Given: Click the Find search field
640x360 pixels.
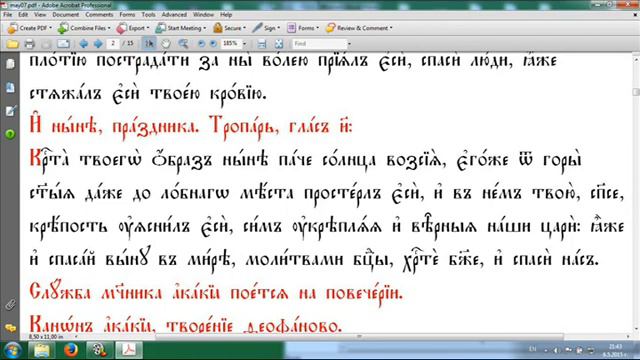Looking at the screenshot, I should tap(320, 43).
